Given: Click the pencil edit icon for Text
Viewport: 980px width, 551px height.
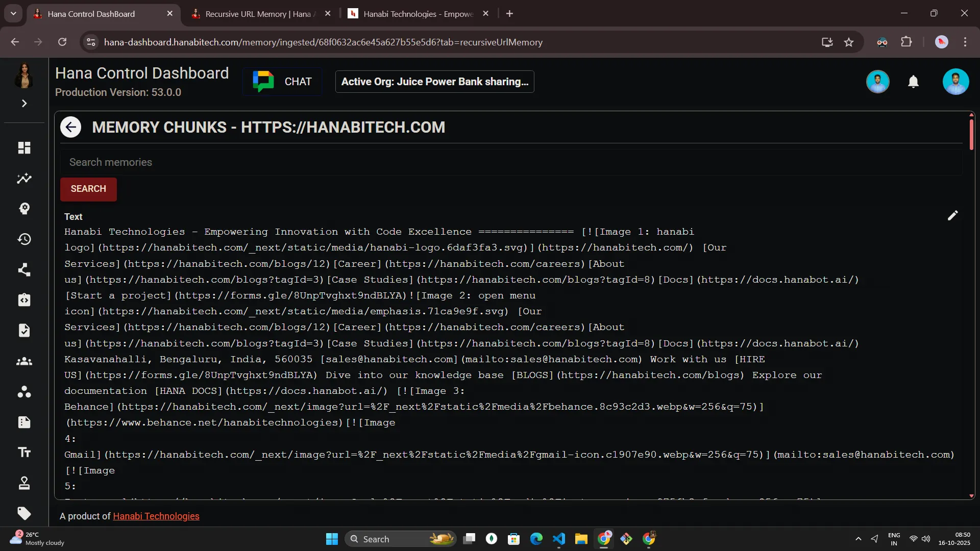Looking at the screenshot, I should click(x=952, y=215).
